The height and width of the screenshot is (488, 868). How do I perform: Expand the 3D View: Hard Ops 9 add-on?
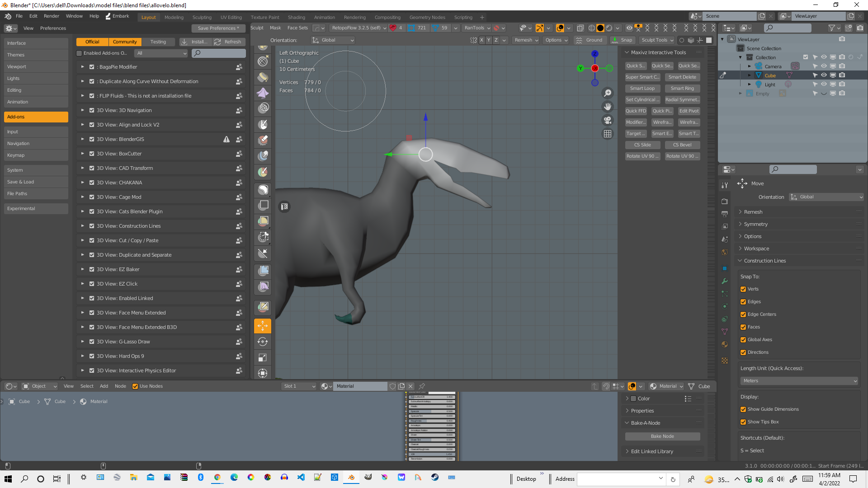(82, 356)
